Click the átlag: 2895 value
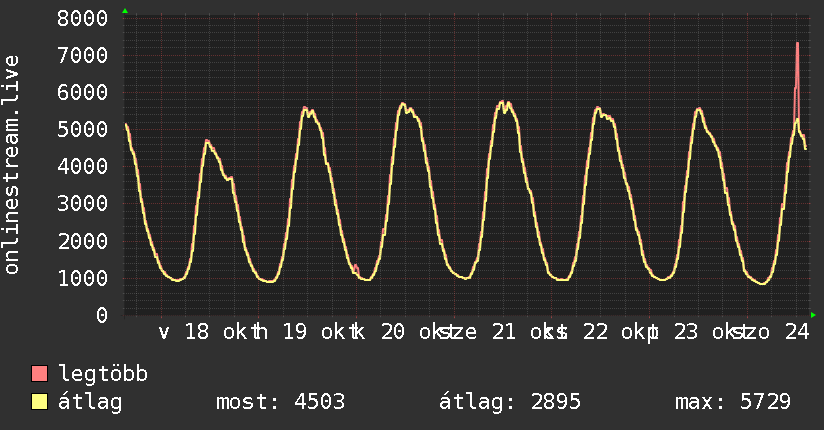824x430 pixels. [x=510, y=402]
